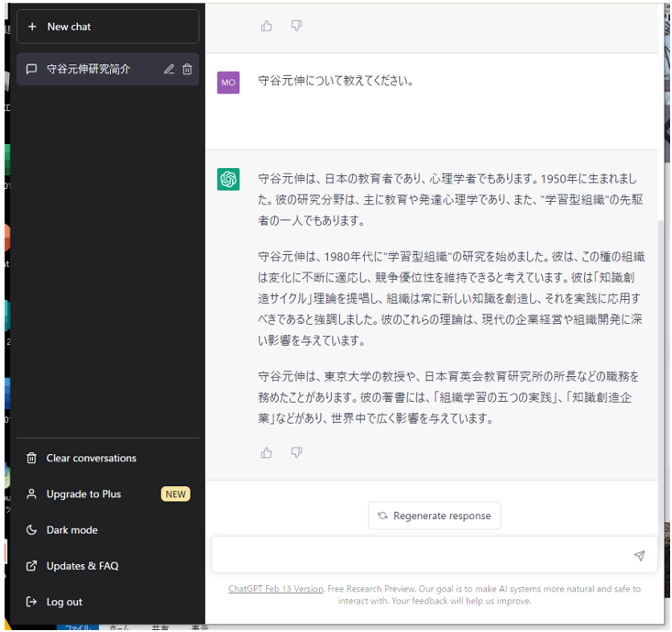Open the 守谷元伸研究简介 conversation

pos(107,69)
